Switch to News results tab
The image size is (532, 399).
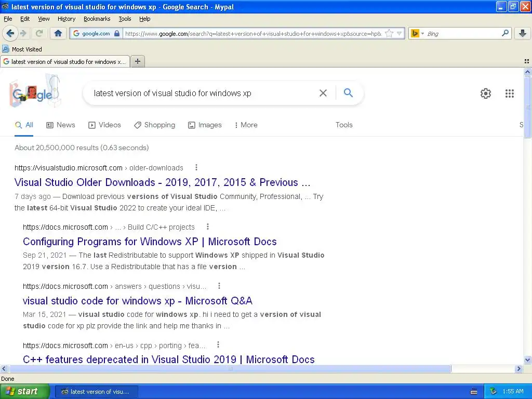pyautogui.click(x=61, y=125)
